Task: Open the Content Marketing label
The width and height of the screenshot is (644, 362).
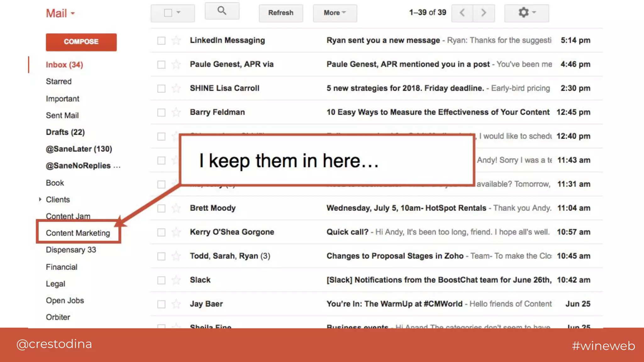Action: [x=78, y=233]
